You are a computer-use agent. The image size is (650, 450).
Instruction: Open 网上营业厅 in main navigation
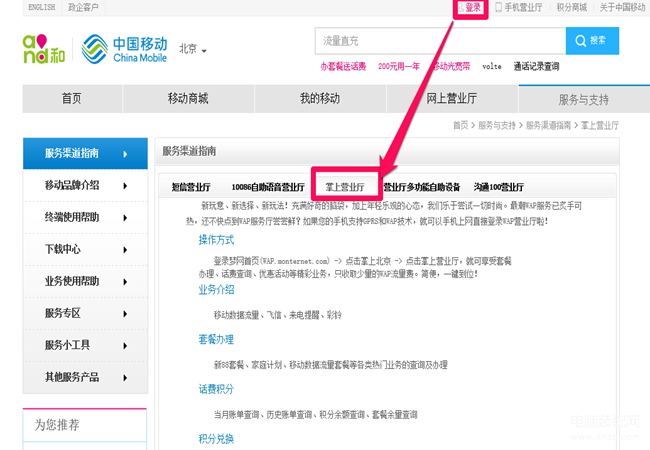pyautogui.click(x=452, y=99)
